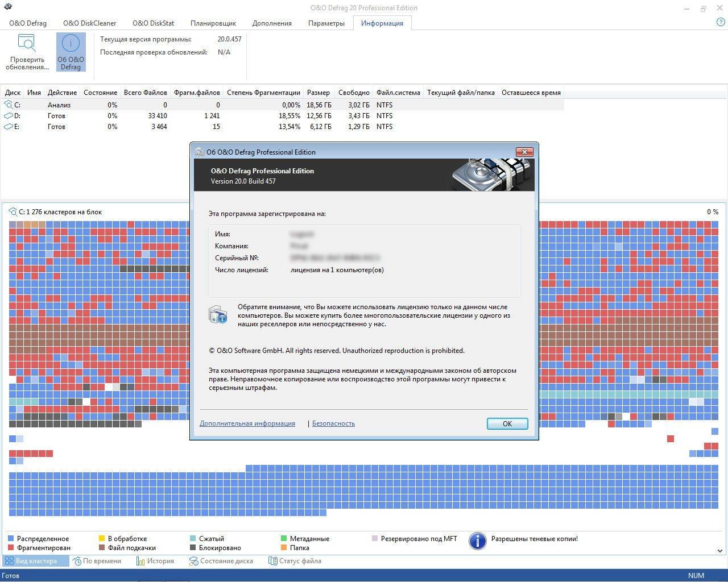Image resolution: width=728 pixels, height=582 pixels.
Task: Click the Файл подкачки brown legend swatch
Action: (102, 548)
